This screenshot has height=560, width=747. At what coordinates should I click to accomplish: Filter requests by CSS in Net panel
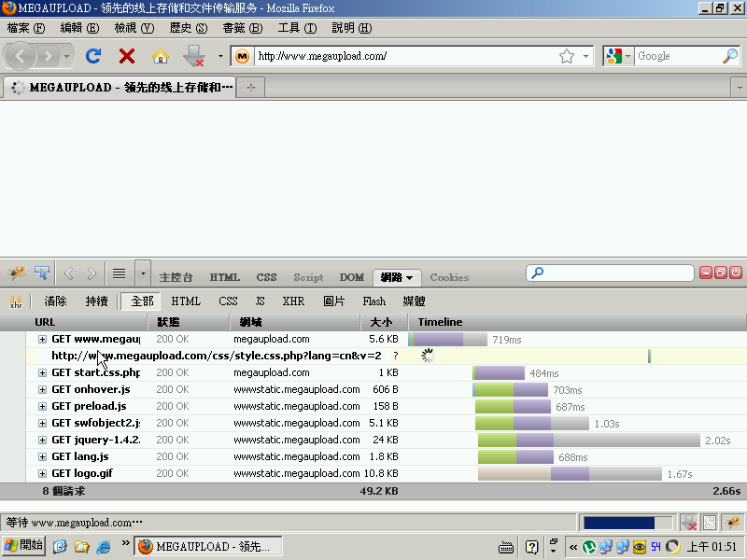[228, 301]
